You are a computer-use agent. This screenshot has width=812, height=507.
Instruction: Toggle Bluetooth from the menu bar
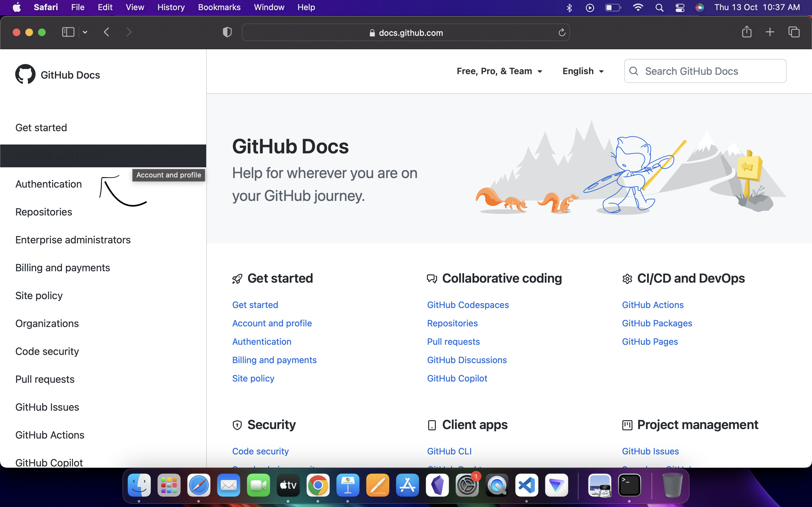coord(569,7)
